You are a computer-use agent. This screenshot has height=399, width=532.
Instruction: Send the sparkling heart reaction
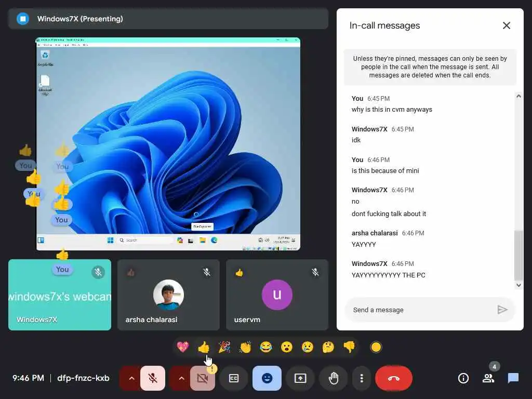[182, 347]
